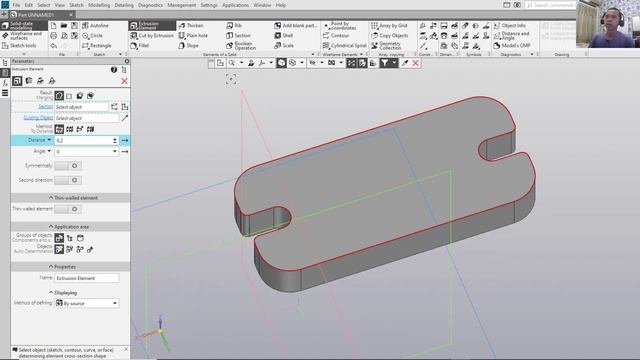Click the Plain hole tool
Screen dimensions: 640x360
coord(193,36)
